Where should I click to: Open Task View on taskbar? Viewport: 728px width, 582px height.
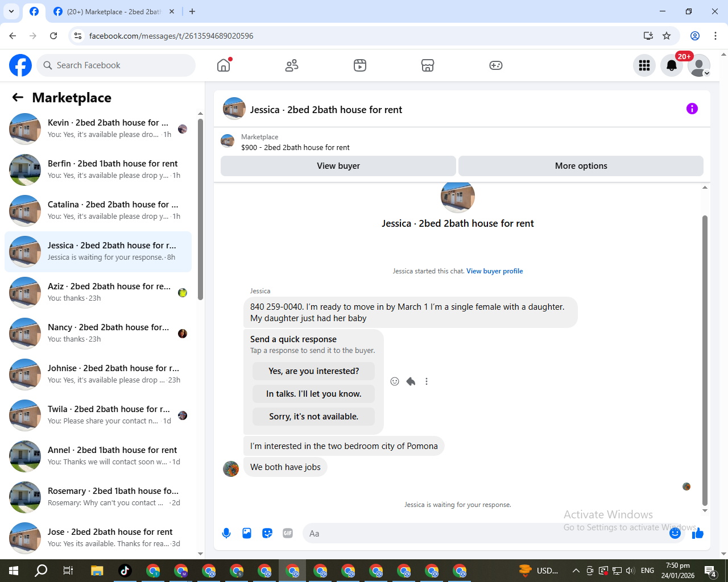click(68, 571)
